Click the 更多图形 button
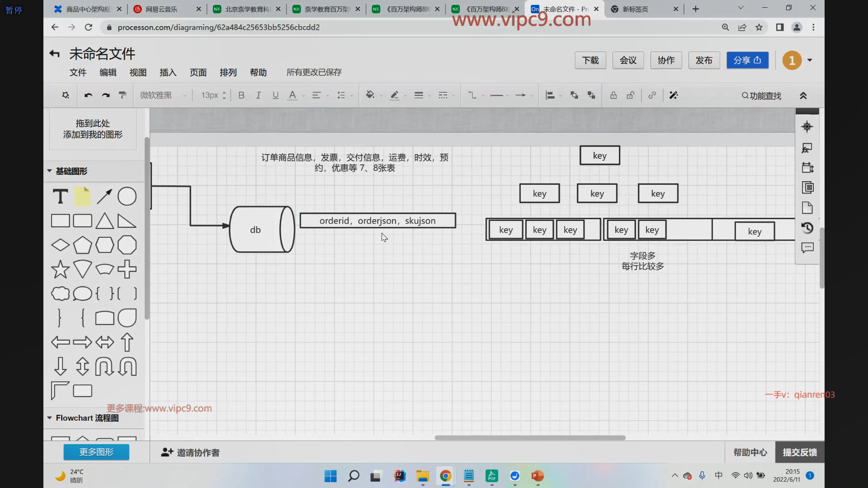 coord(96,452)
